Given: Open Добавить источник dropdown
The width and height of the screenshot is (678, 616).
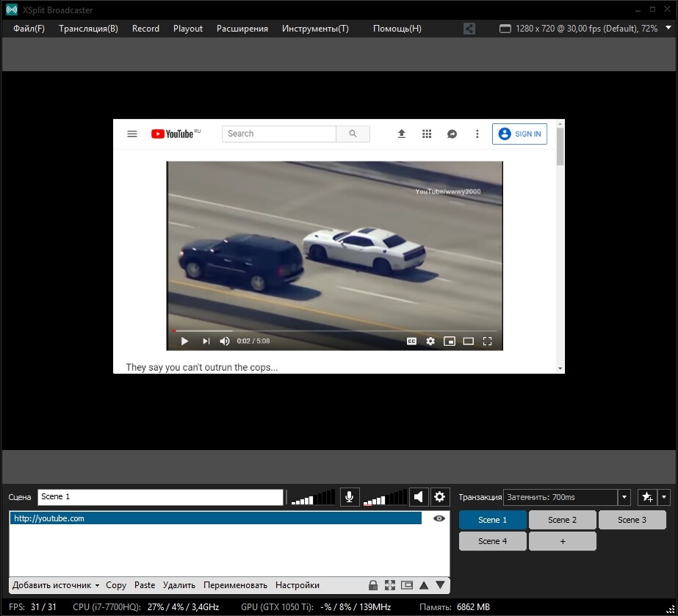Looking at the screenshot, I should coord(56,585).
